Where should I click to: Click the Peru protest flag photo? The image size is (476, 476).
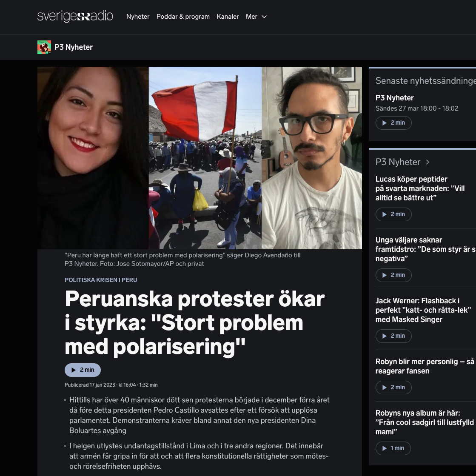point(205,158)
